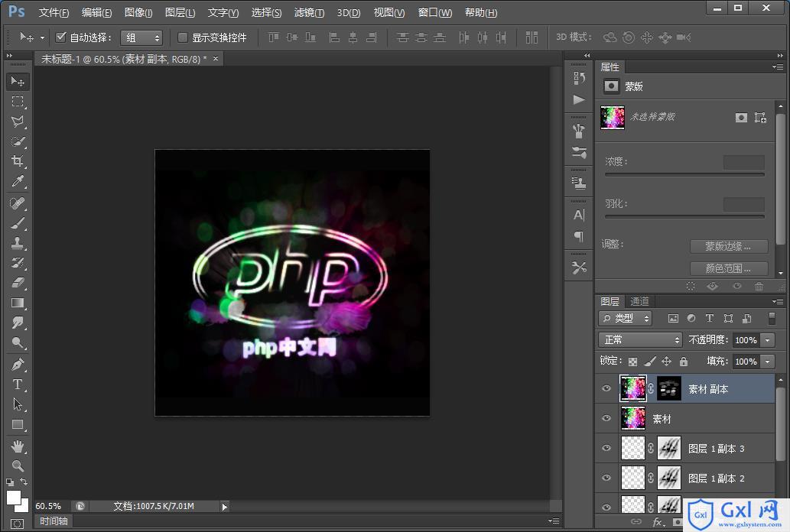This screenshot has width=790, height=532.
Task: Select the Horizontal Type tool
Action: (18, 384)
